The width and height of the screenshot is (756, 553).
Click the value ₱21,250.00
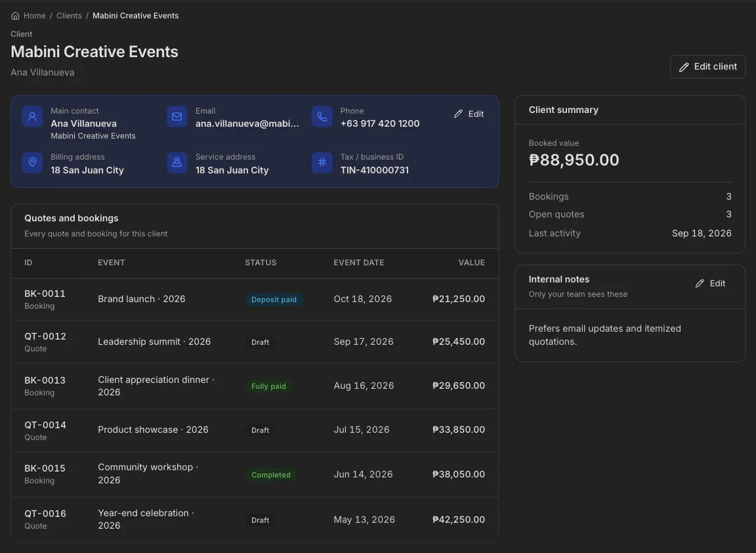[x=459, y=299]
